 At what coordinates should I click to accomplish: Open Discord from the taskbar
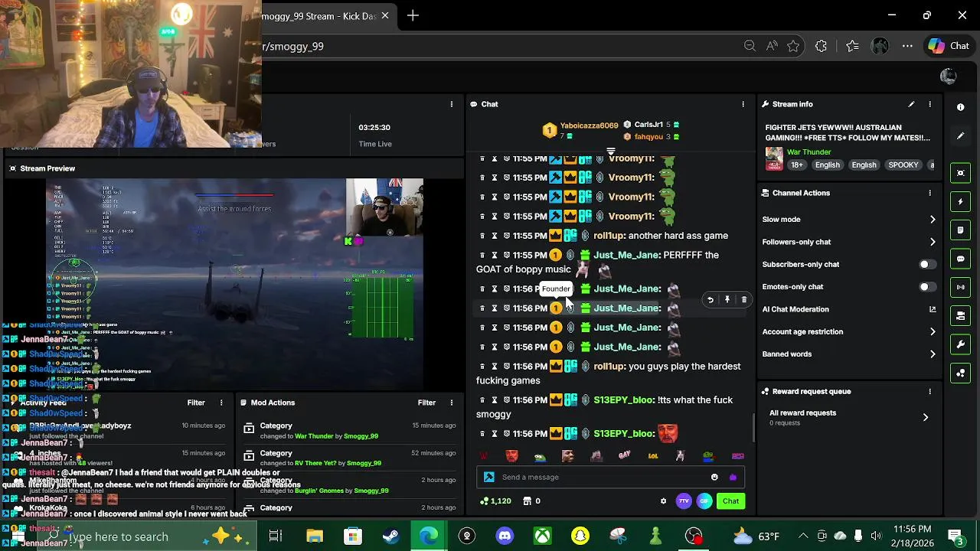coord(505,536)
